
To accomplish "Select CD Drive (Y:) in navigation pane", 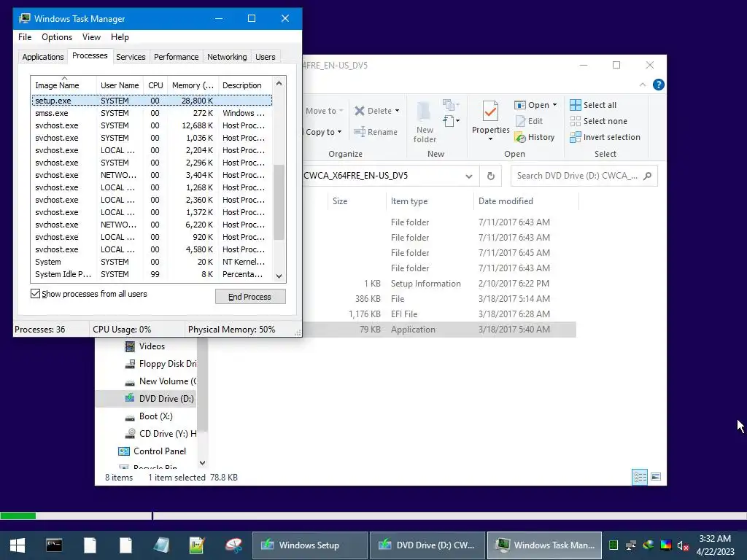I will tap(160, 434).
